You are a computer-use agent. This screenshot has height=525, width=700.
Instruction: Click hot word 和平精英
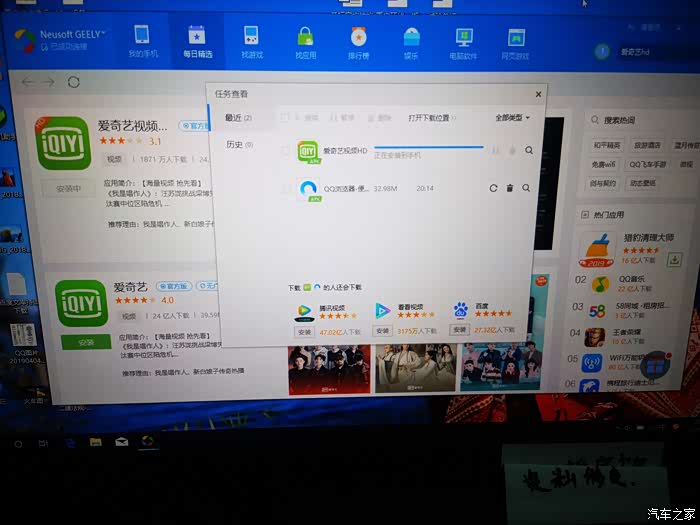(x=607, y=145)
